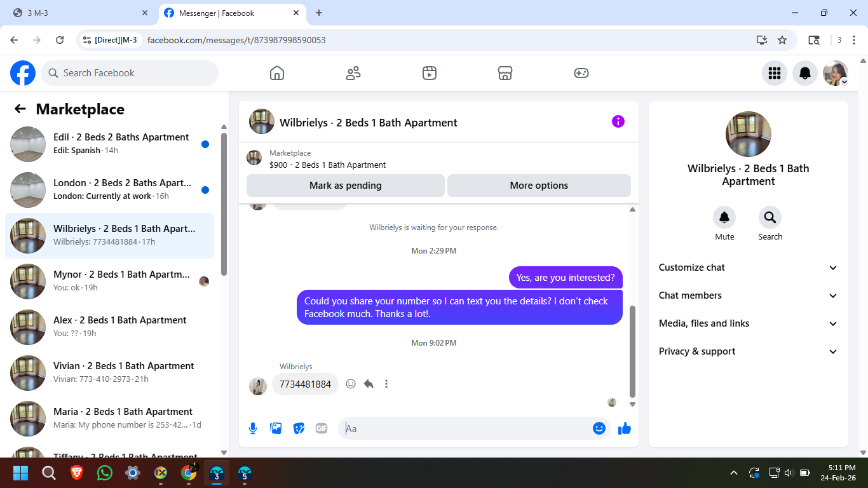Open the Friends icon in top navigation

353,73
